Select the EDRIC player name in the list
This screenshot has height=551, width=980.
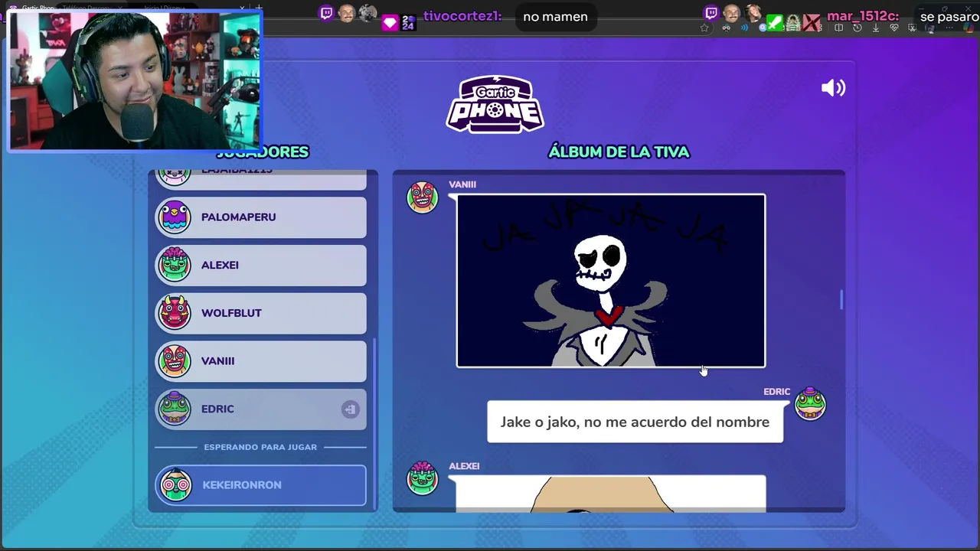pyautogui.click(x=217, y=409)
